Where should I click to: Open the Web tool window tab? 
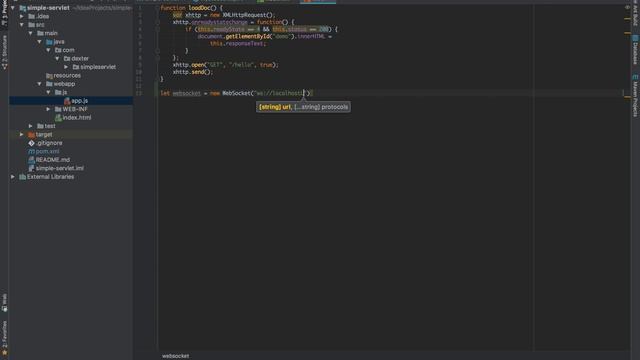pos(4,303)
